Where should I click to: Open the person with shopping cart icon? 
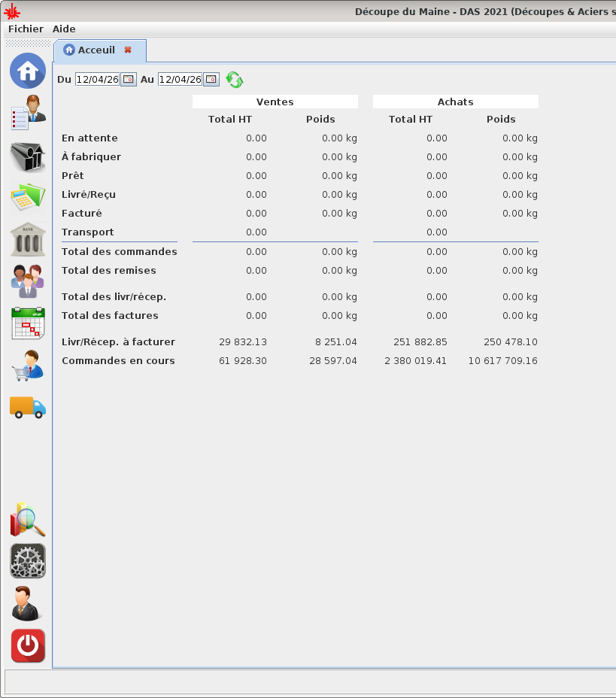tap(28, 366)
